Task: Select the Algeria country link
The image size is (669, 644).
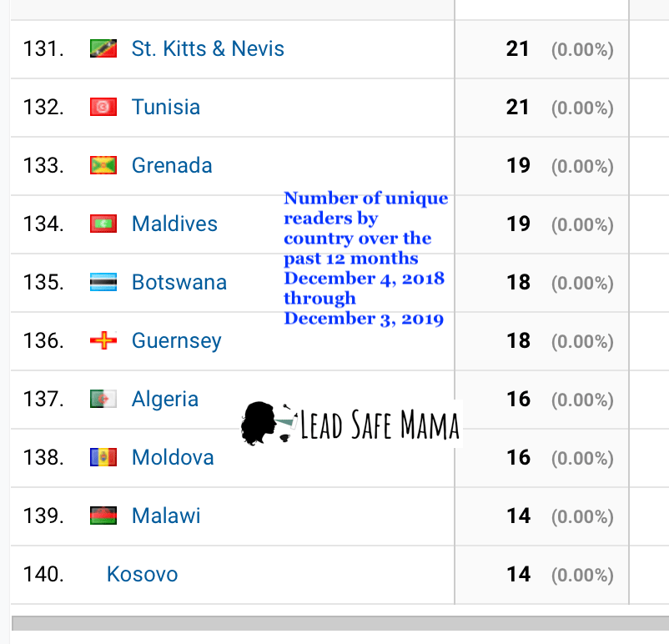Action: pos(165,400)
